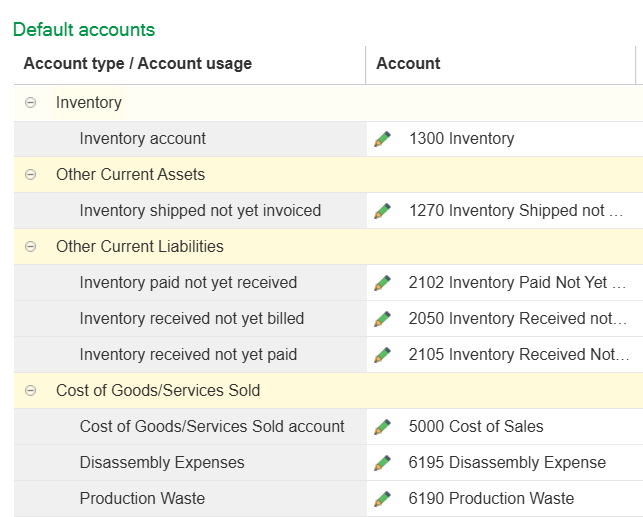
Task: Click the 2050 Inventory Received not account value
Action: (x=518, y=319)
